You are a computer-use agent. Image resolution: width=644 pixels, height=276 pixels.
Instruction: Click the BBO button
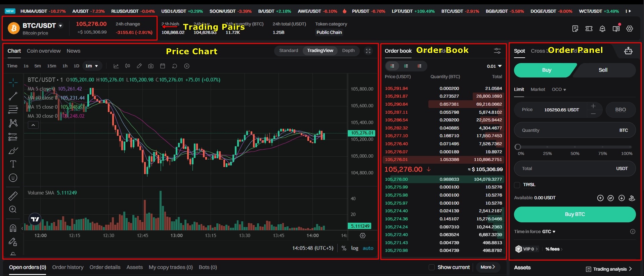[x=620, y=110]
